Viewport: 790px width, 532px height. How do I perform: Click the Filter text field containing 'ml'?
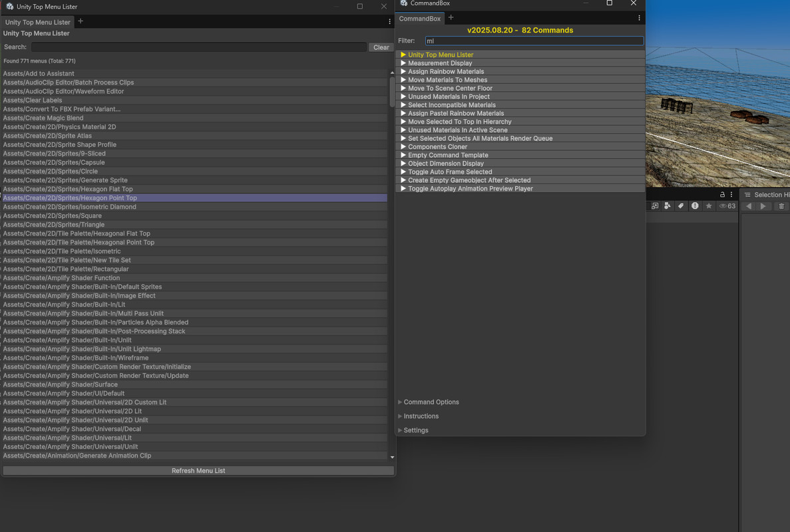(534, 41)
